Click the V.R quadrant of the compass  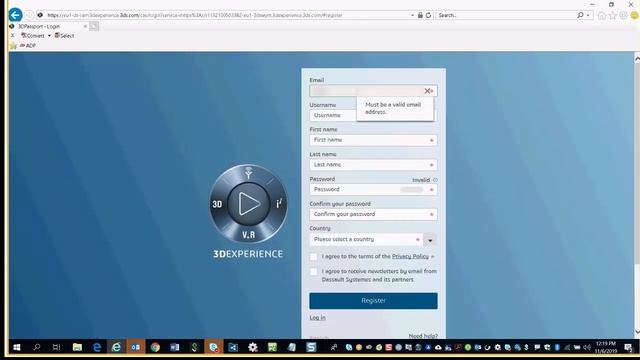pos(248,235)
